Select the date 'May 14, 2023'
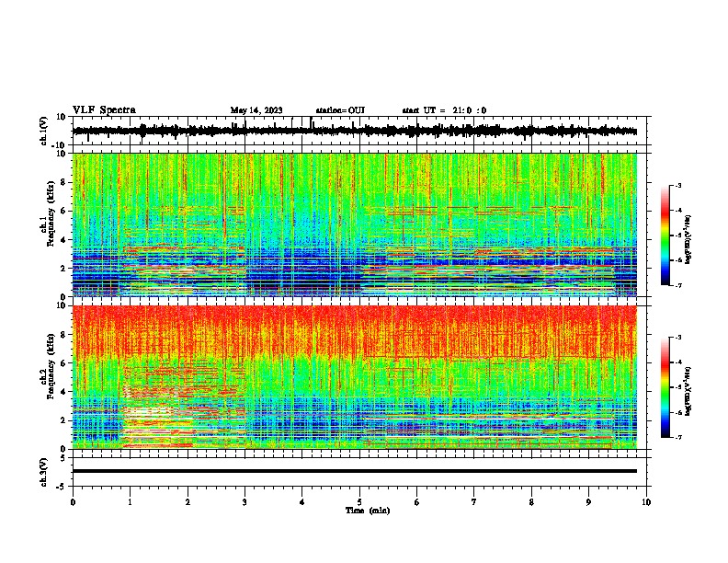The width and height of the screenshot is (728, 563). [x=256, y=110]
